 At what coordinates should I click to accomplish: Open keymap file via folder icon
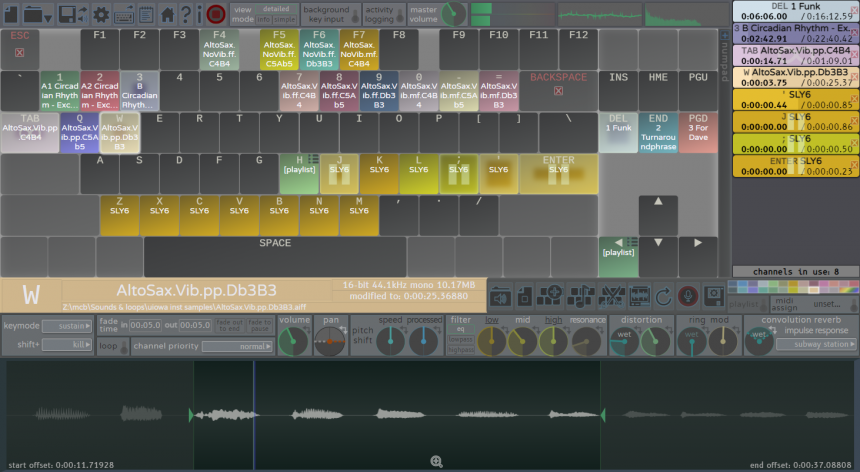click(x=33, y=14)
